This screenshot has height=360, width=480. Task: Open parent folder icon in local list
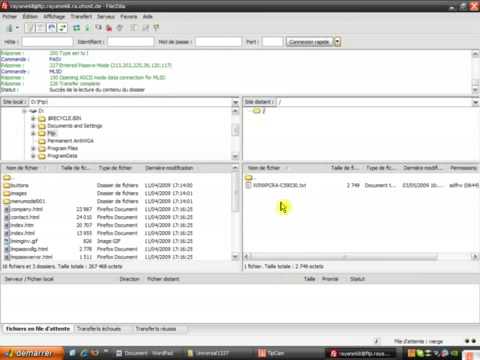click(x=7, y=177)
